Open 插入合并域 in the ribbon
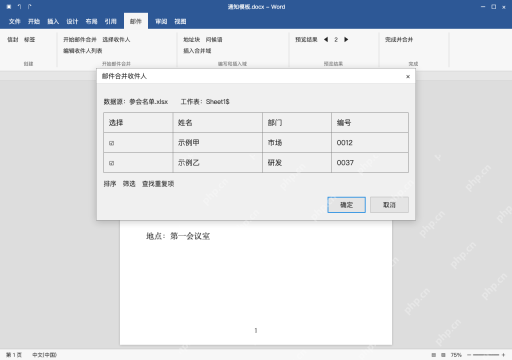The width and height of the screenshot is (512, 360). 197,51
